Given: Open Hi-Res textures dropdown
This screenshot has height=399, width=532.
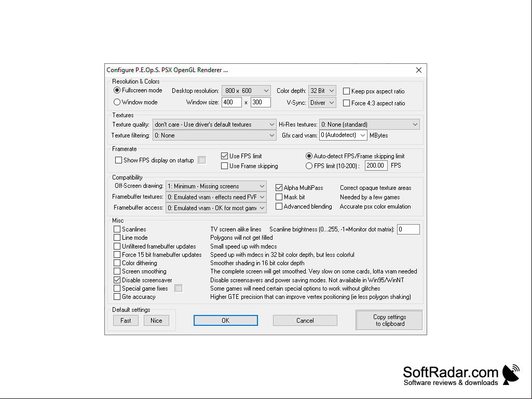Looking at the screenshot, I should pyautogui.click(x=369, y=125).
